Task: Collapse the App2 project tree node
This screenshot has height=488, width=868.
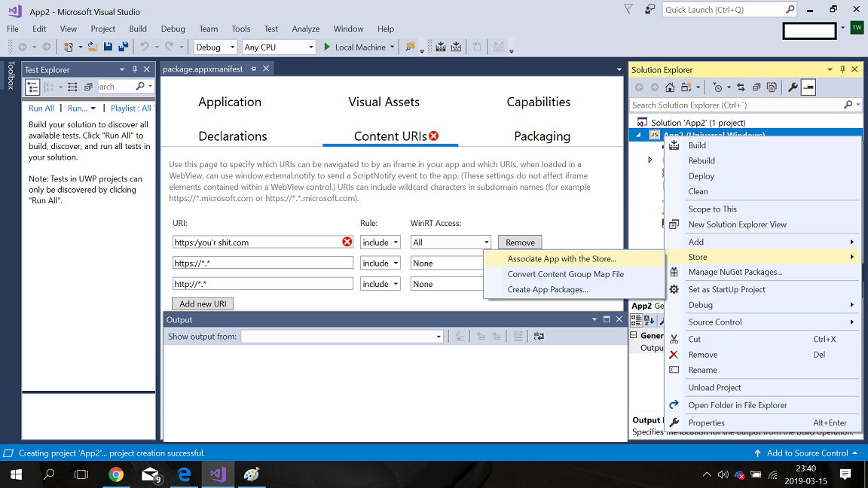Action: click(x=638, y=135)
